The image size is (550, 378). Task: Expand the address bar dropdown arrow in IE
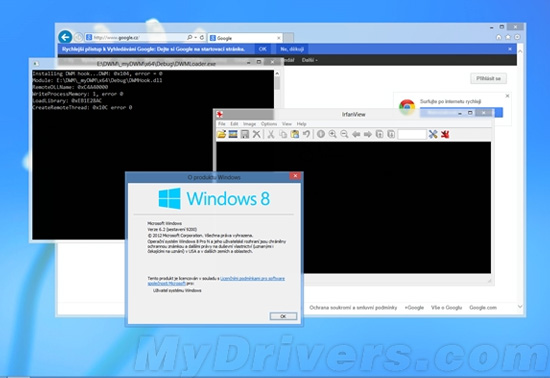tap(195, 38)
